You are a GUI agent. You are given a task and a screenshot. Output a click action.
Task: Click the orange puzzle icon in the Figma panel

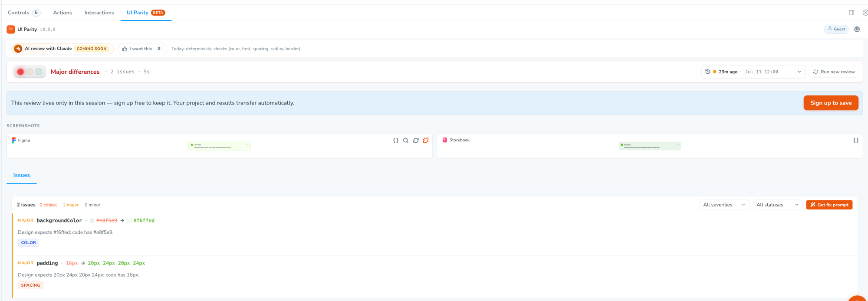pos(426,141)
